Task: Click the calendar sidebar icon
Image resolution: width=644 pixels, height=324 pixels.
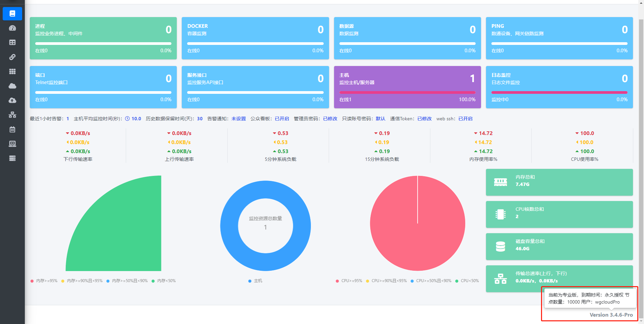Action: click(12, 129)
